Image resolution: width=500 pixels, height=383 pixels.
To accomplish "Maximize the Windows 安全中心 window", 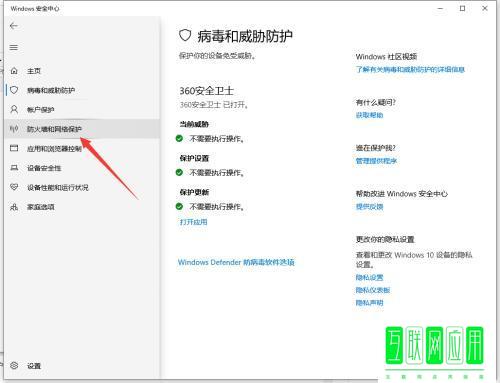I will 463,8.
